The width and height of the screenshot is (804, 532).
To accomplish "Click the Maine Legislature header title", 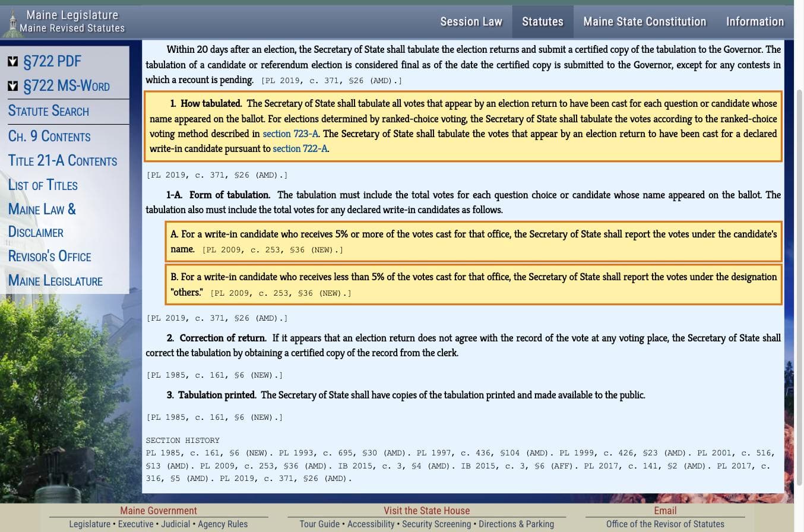I will click(72, 15).
